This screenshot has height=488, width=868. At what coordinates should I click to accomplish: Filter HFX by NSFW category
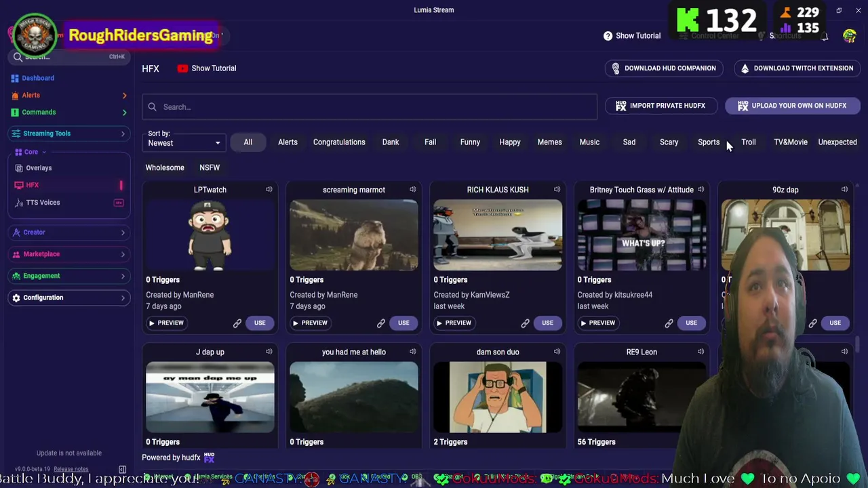click(x=210, y=167)
